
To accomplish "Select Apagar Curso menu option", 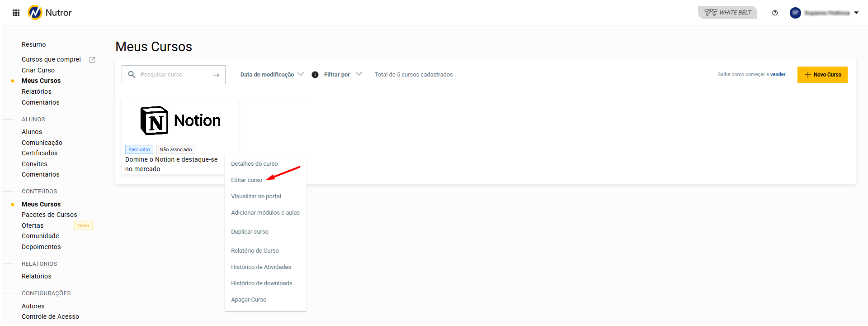I will click(249, 300).
